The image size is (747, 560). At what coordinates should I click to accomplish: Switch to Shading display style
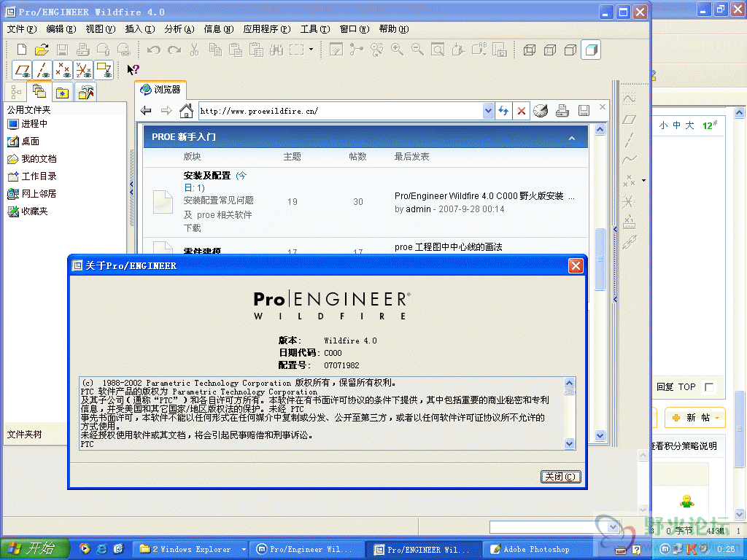591,50
